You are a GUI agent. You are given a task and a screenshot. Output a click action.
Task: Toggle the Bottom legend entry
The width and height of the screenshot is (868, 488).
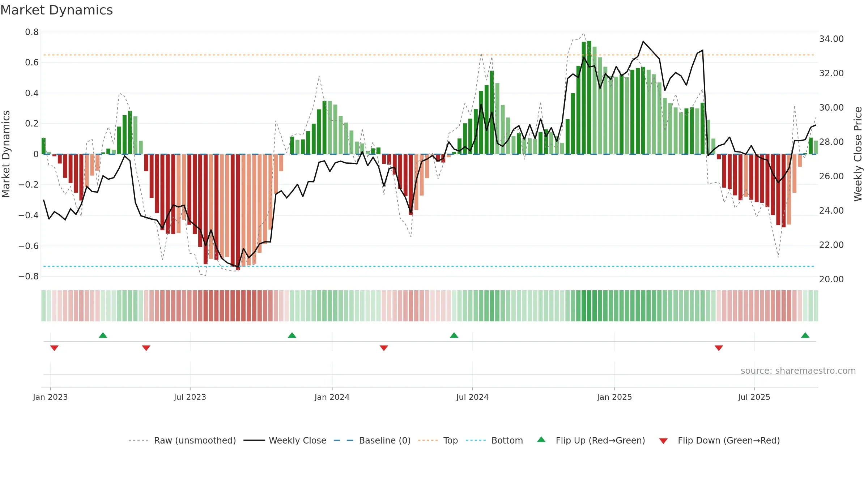[x=494, y=440]
